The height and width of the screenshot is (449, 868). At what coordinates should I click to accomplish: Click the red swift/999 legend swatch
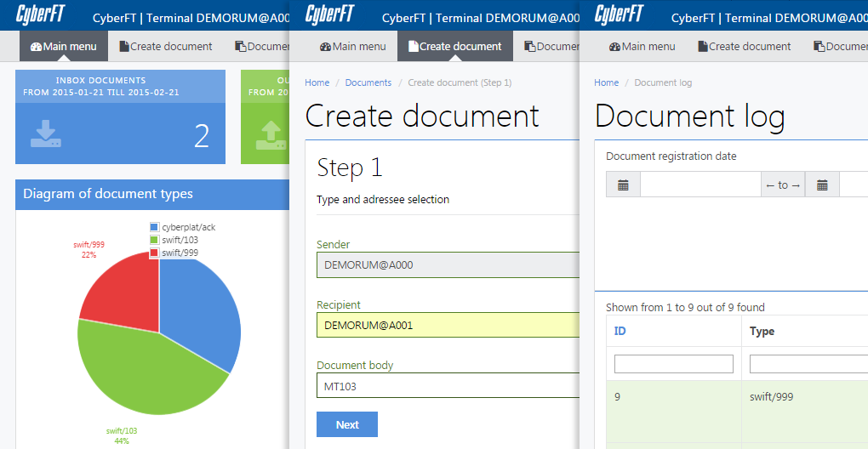(x=154, y=253)
